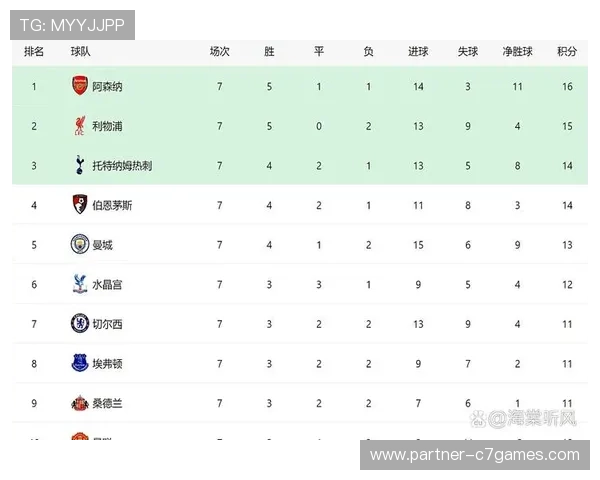Select the 曼城 team name

coord(102,245)
